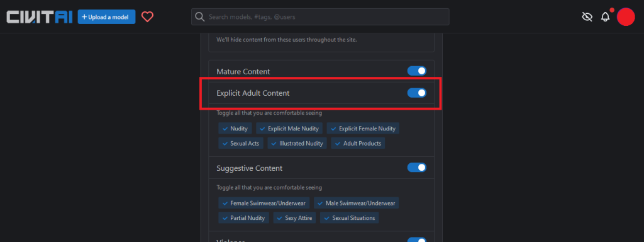Toggle the Violence switch
This screenshot has width=644, height=242.
tap(417, 240)
